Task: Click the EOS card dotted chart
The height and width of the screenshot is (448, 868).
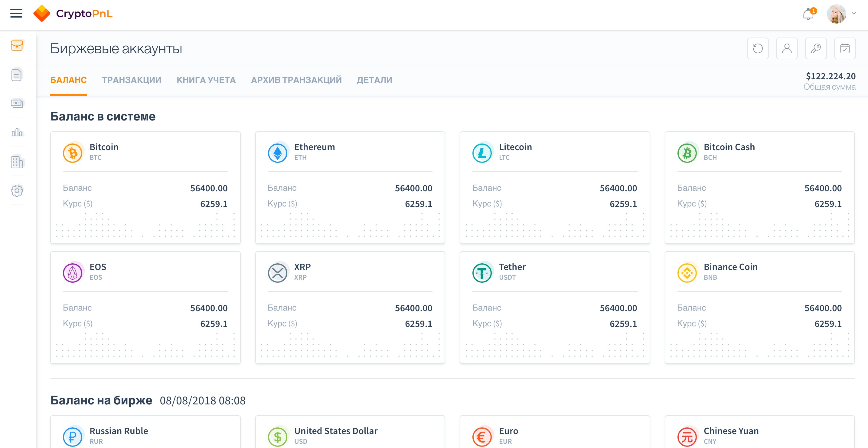Action: point(145,345)
